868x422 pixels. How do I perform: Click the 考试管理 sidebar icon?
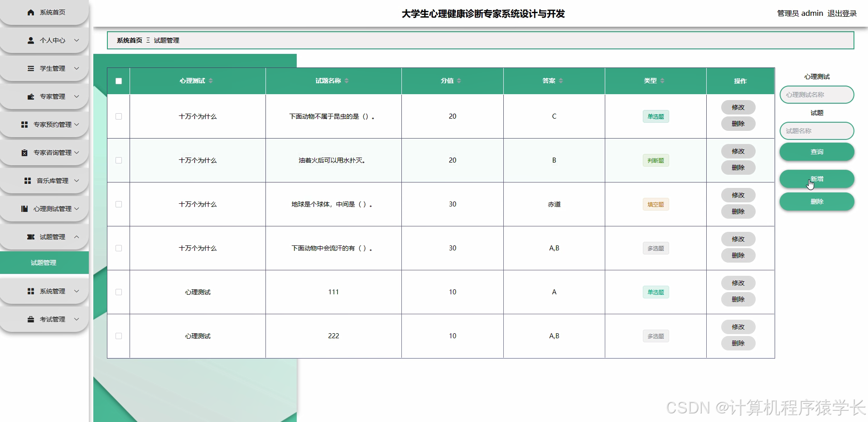30,319
